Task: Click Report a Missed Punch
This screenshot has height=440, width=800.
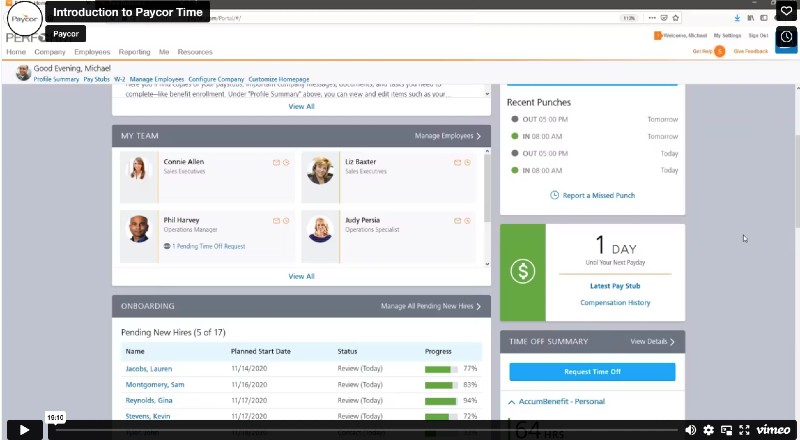Action: click(x=593, y=195)
